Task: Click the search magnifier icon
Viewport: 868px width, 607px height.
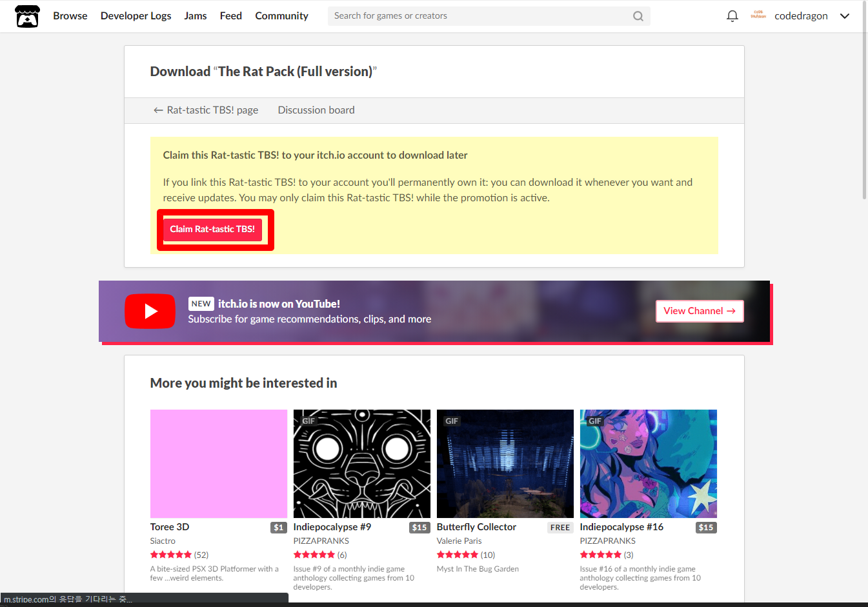Action: 638,16
